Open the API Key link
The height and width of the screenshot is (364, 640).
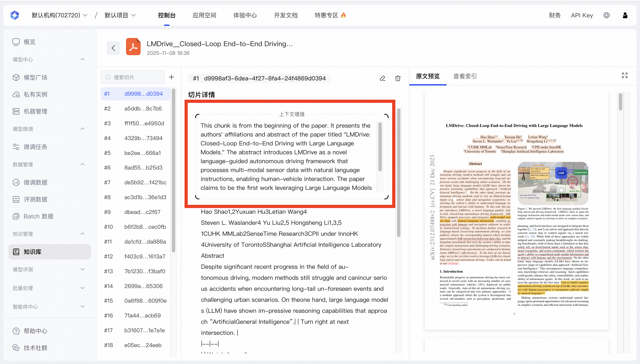point(582,15)
